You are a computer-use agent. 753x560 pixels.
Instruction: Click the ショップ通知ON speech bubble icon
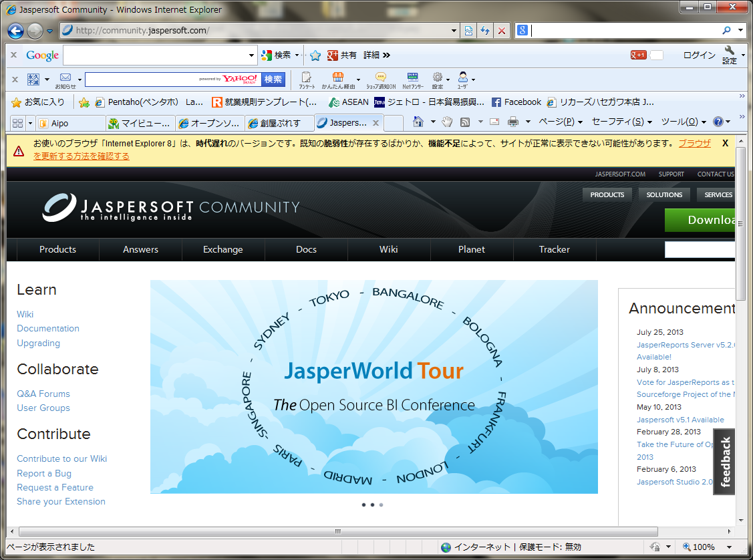(x=381, y=80)
